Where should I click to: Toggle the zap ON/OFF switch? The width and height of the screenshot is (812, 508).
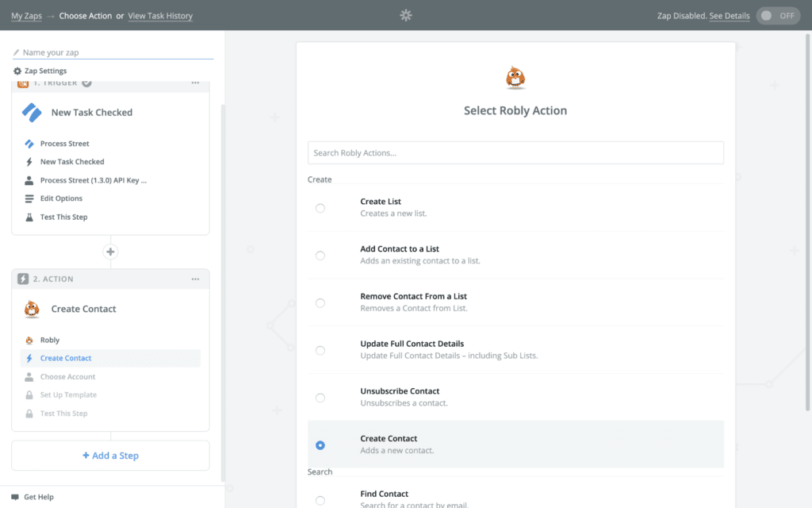point(778,16)
